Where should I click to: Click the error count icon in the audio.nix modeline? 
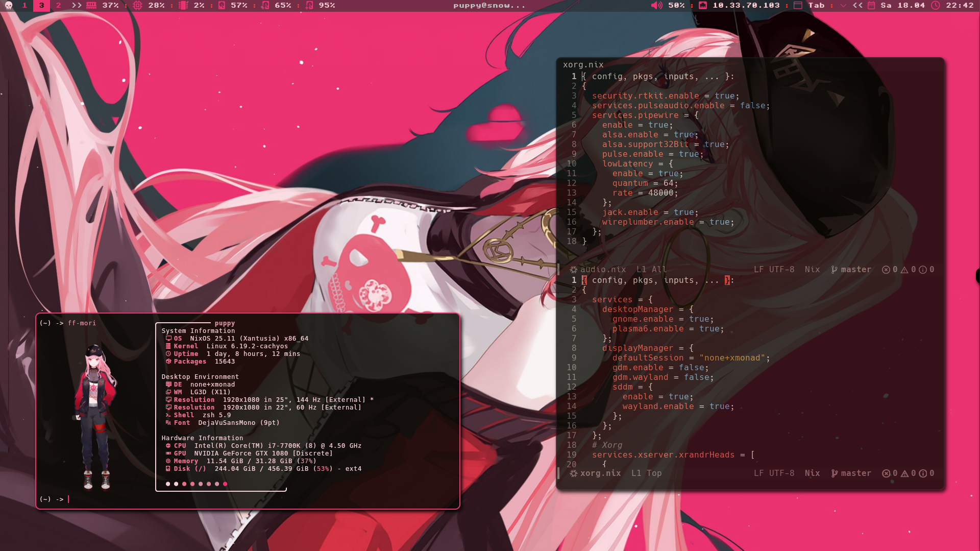tap(886, 270)
